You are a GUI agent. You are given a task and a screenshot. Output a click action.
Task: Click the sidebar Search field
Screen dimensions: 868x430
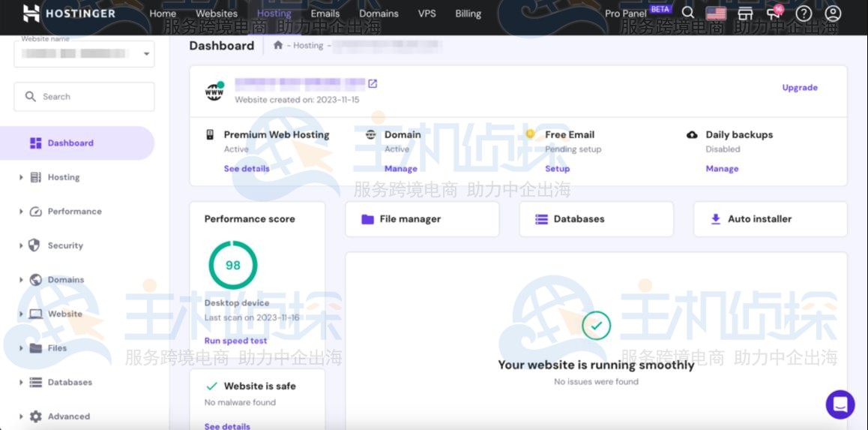tap(84, 96)
